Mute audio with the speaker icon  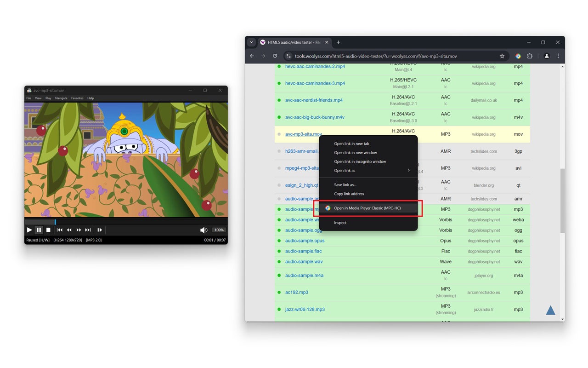tap(204, 230)
